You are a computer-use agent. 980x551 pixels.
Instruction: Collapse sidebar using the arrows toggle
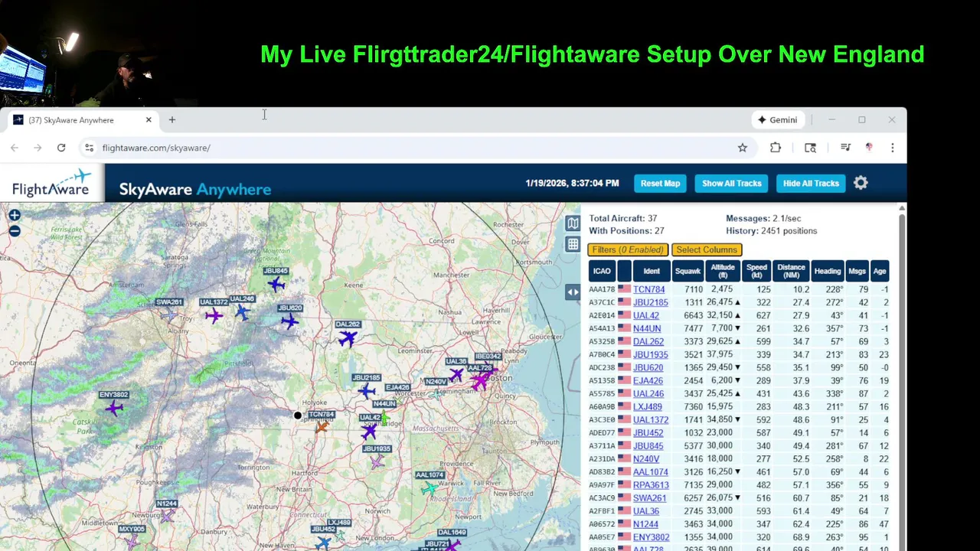573,292
